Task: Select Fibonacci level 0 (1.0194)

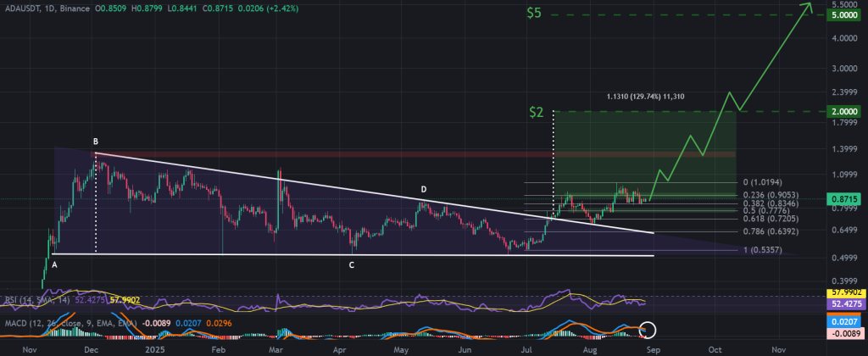Action: [761, 182]
